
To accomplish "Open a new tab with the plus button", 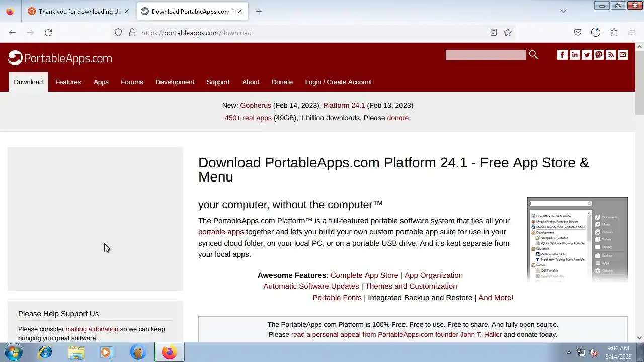I will (259, 11).
